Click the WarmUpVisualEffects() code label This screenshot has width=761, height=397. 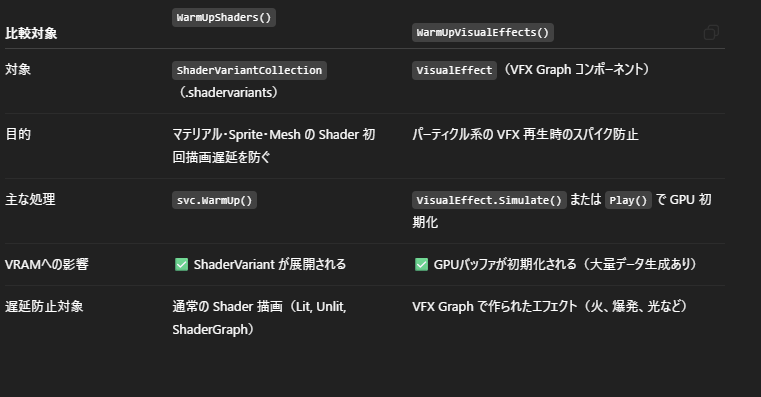[482, 33]
